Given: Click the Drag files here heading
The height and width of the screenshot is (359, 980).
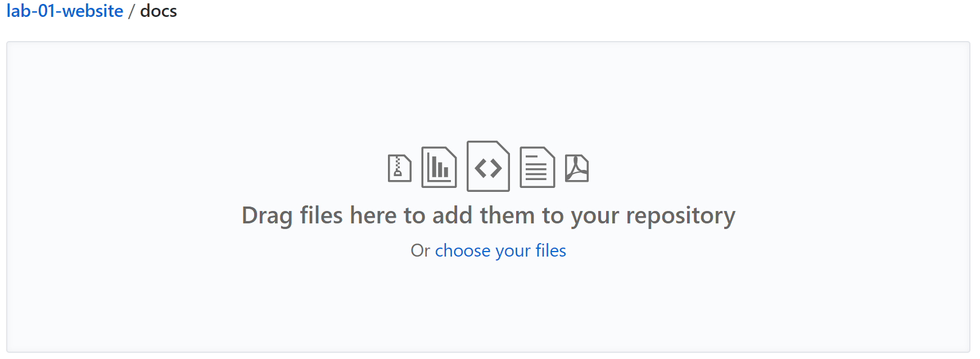Looking at the screenshot, I should 488,216.
